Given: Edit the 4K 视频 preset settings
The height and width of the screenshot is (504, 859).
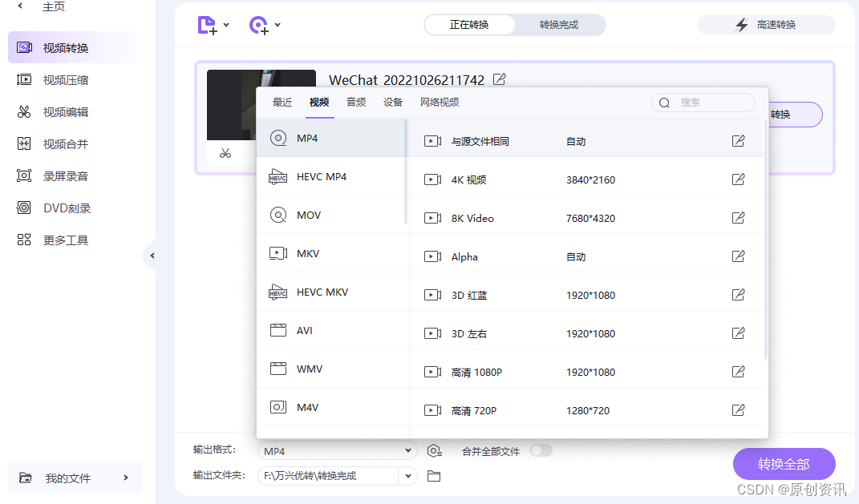Looking at the screenshot, I should [x=739, y=179].
